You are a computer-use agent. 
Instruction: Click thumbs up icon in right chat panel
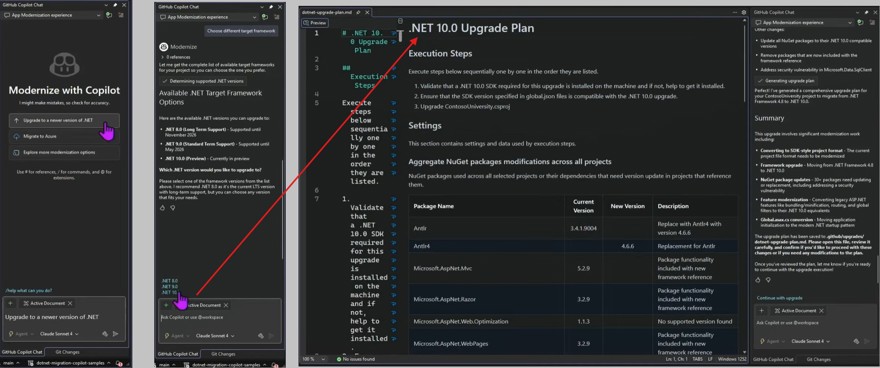pyautogui.click(x=758, y=279)
